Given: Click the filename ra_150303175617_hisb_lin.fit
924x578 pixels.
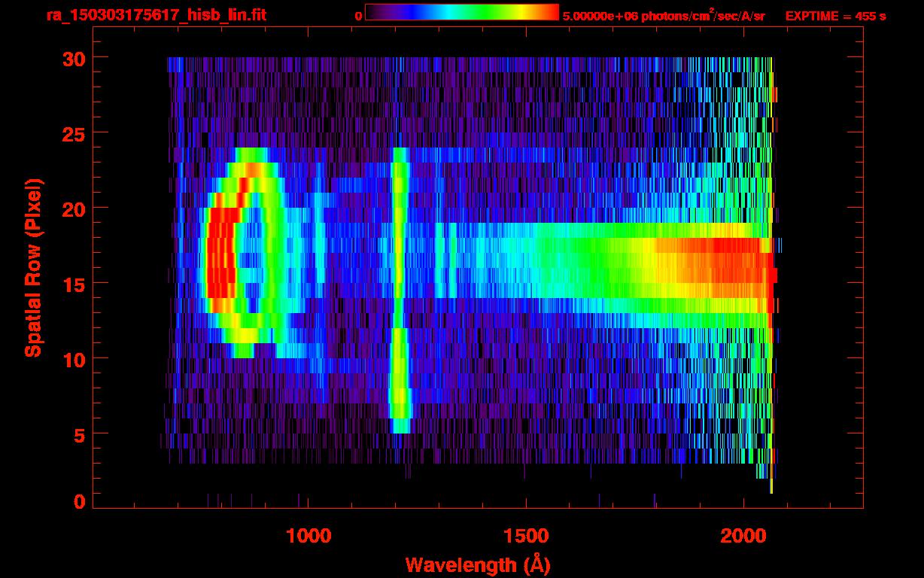Looking at the screenshot, I should tap(156, 15).
